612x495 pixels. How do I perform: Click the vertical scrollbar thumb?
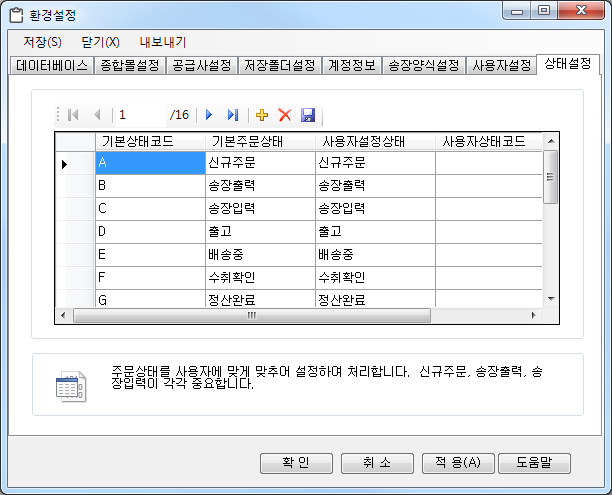(x=550, y=177)
